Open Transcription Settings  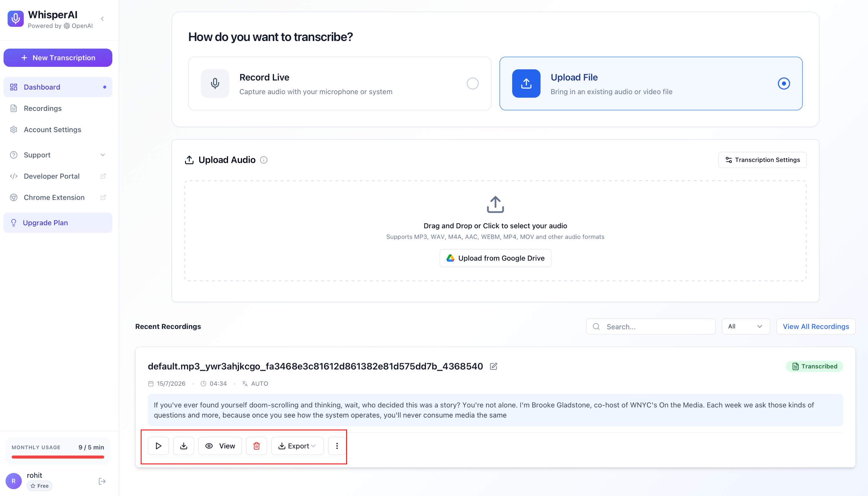tap(762, 160)
